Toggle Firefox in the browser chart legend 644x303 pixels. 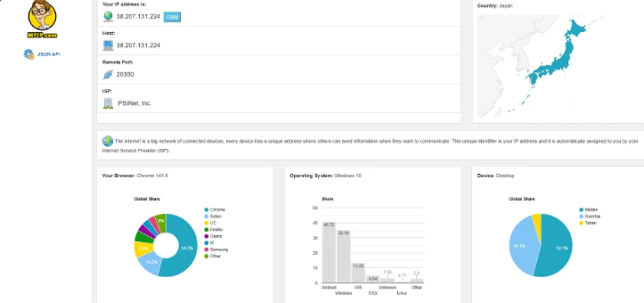coord(218,229)
